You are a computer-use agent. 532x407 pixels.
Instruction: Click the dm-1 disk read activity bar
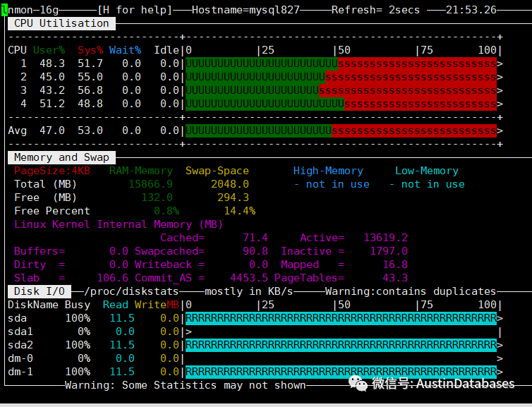click(x=341, y=372)
